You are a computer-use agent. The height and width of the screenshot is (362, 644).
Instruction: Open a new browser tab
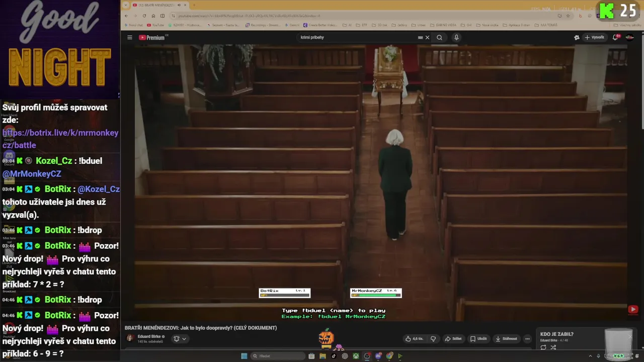click(194, 5)
